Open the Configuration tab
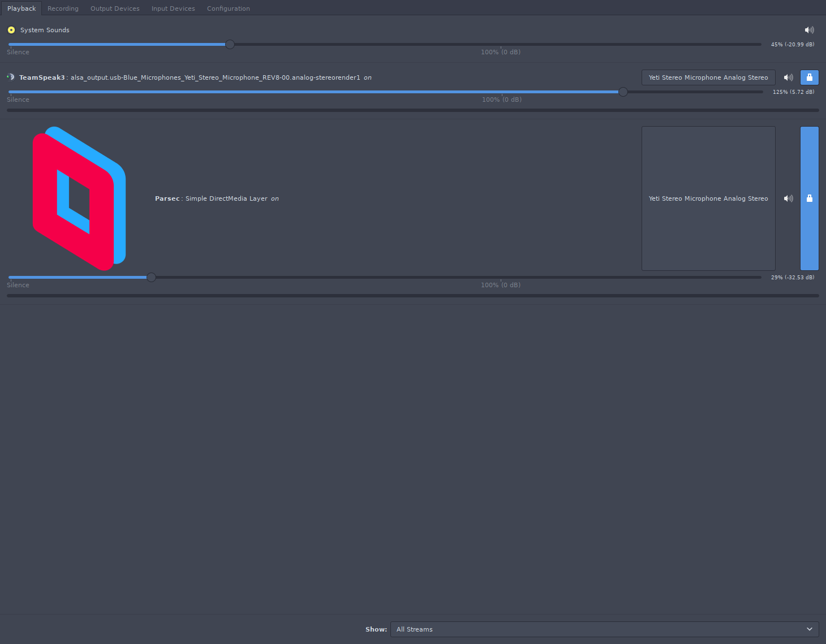This screenshot has width=826, height=644. (x=228, y=8)
